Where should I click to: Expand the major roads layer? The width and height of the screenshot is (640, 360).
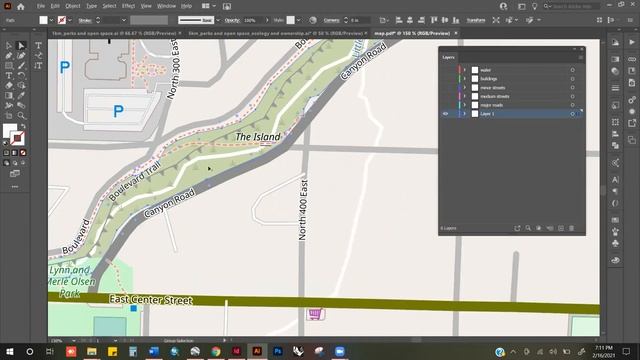[464, 105]
